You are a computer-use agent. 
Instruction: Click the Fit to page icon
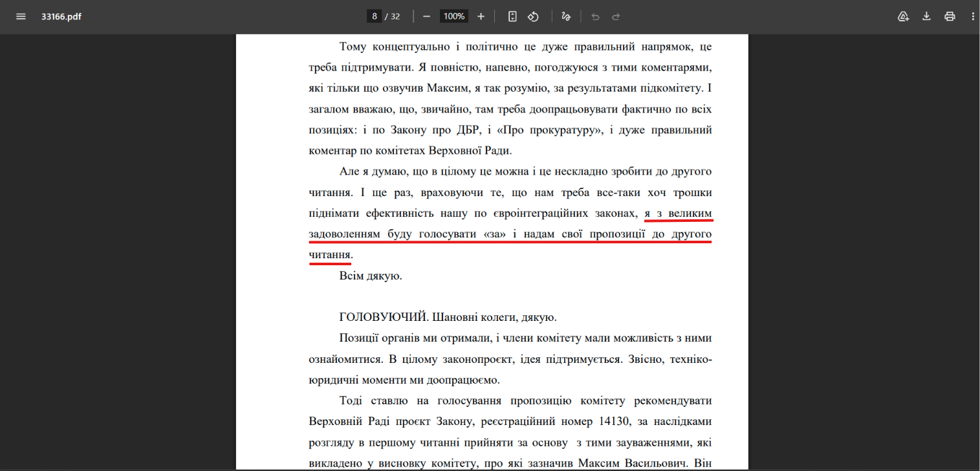click(512, 17)
